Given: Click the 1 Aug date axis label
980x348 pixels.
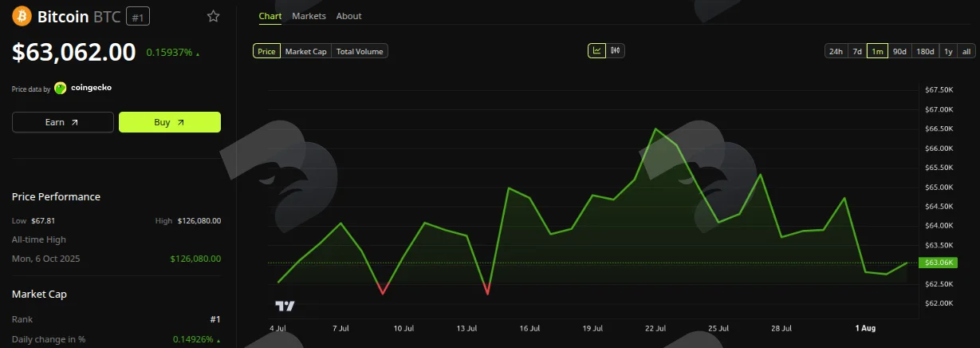Looking at the screenshot, I should [x=865, y=328].
